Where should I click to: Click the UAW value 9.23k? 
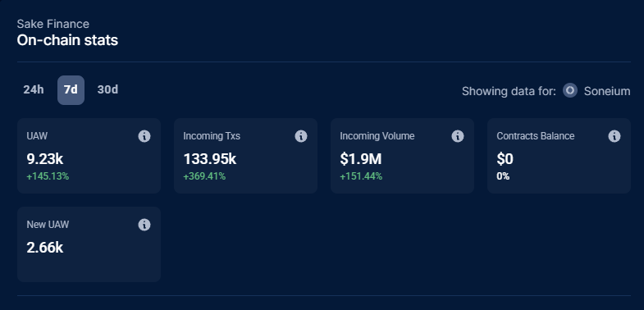45,159
